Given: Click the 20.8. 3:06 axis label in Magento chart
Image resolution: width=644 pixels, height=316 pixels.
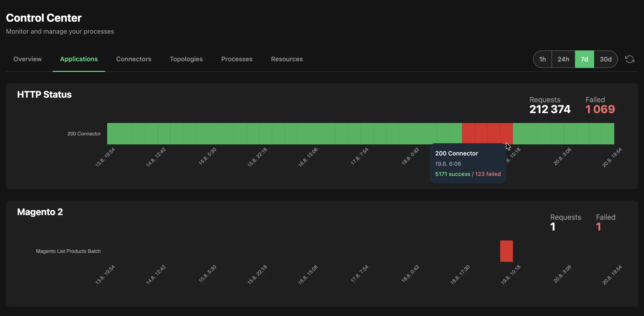Looking at the screenshot, I should point(562,274).
